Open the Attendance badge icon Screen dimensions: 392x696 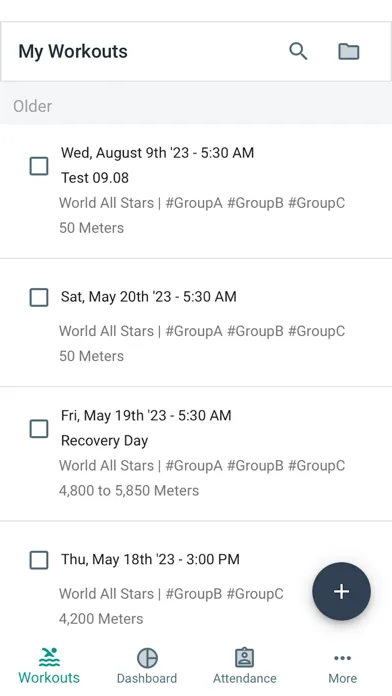pos(244,657)
